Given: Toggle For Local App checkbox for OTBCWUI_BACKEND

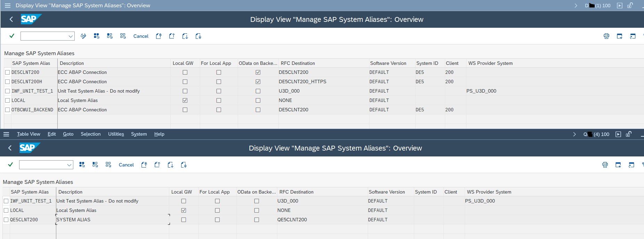Looking at the screenshot, I should 219,110.
